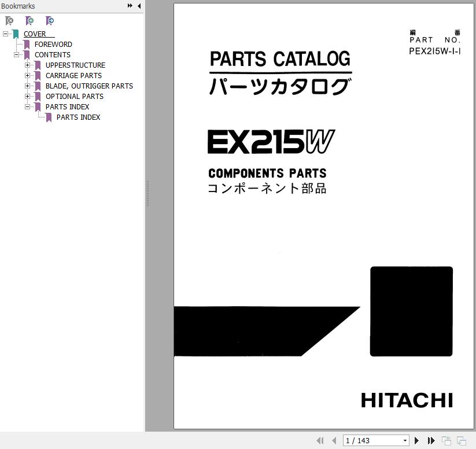
Task: Jump to the first page
Action: [x=320, y=441]
